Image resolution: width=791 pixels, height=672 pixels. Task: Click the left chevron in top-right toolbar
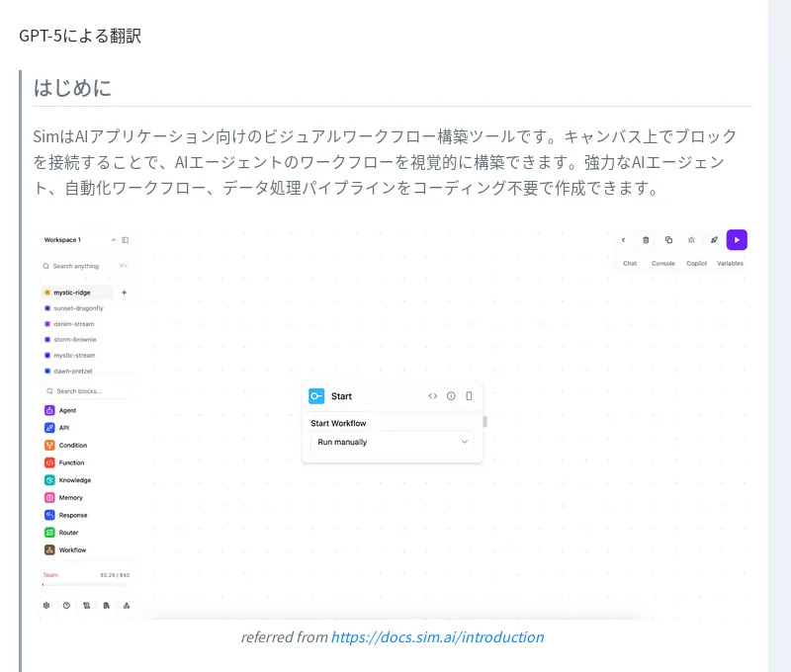pyautogui.click(x=624, y=240)
